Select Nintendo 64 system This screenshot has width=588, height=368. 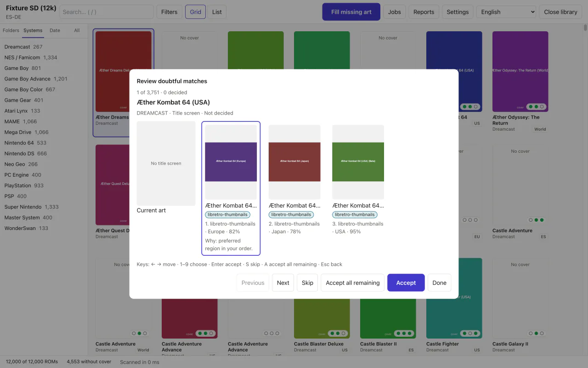click(x=44, y=143)
